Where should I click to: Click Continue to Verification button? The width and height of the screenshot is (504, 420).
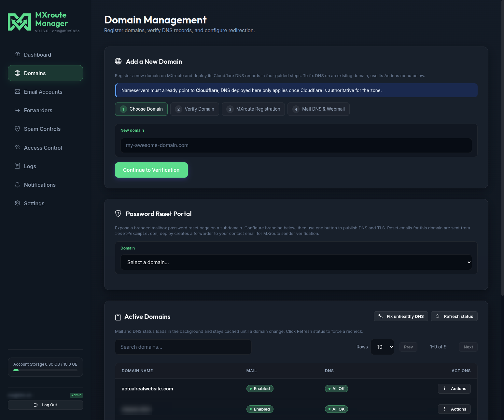[151, 170]
